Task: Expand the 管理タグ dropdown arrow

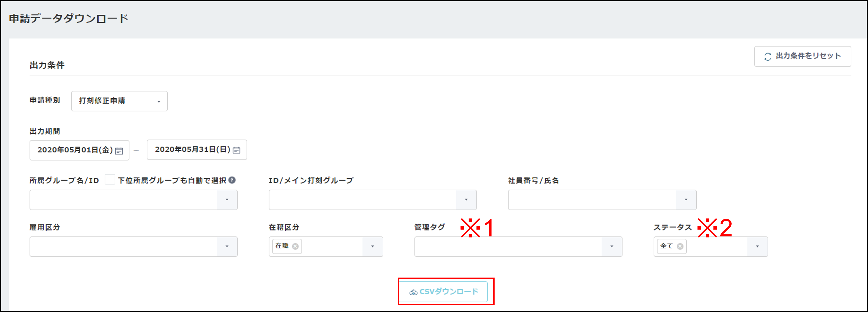Action: 612,247
